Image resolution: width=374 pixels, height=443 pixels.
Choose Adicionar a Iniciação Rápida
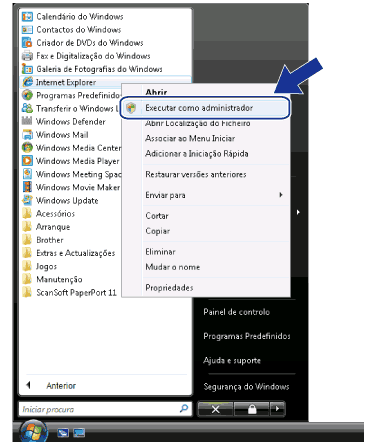197,154
